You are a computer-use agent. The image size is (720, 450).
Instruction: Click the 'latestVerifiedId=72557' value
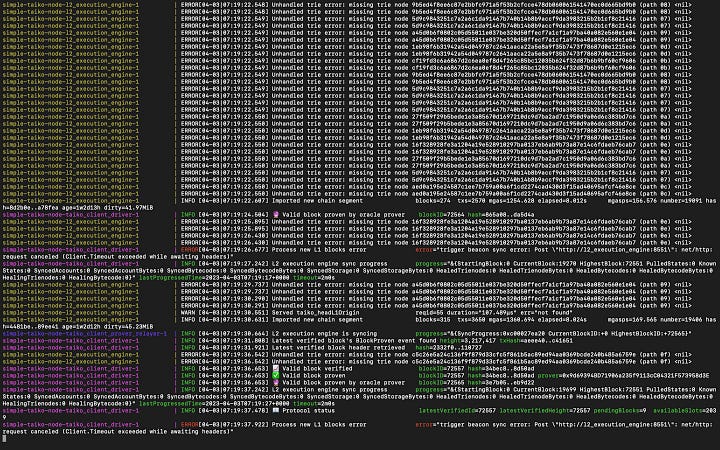pos(457,411)
